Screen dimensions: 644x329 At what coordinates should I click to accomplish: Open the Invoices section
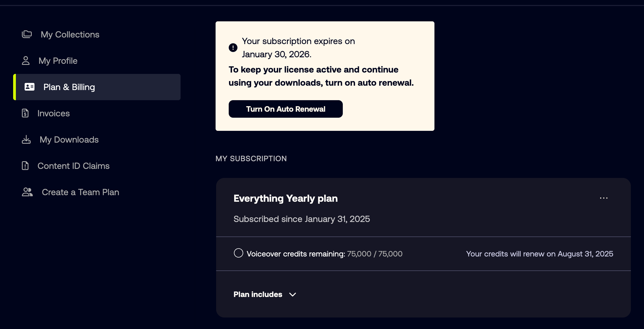pos(54,113)
